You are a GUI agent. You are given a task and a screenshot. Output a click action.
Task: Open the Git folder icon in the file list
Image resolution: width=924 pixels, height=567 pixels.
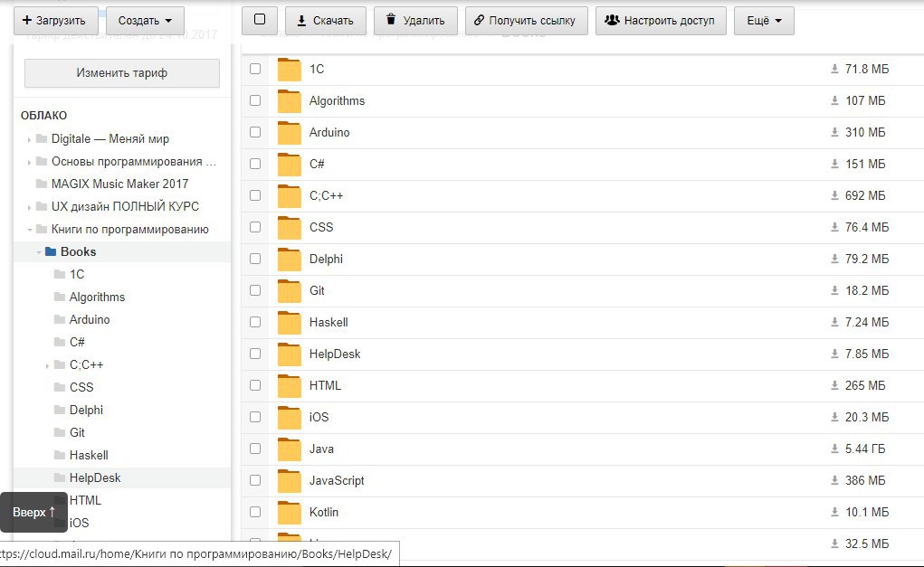click(x=290, y=291)
